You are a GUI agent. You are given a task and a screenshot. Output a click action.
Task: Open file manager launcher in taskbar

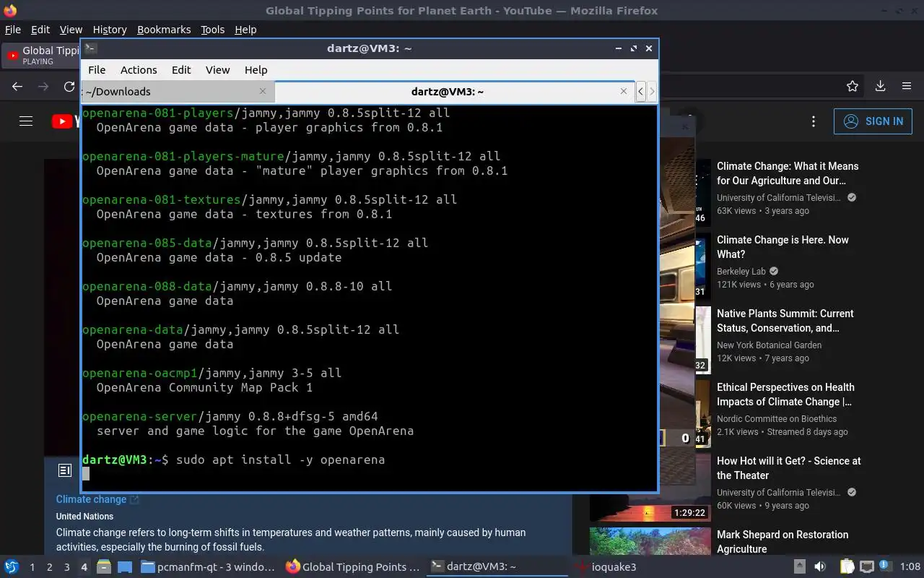[104, 567]
